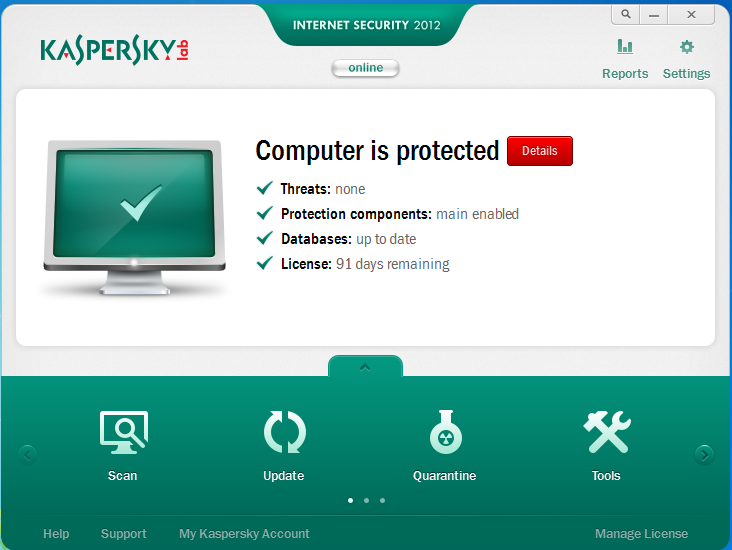Collapse the bottom panel with up chevron

[365, 367]
